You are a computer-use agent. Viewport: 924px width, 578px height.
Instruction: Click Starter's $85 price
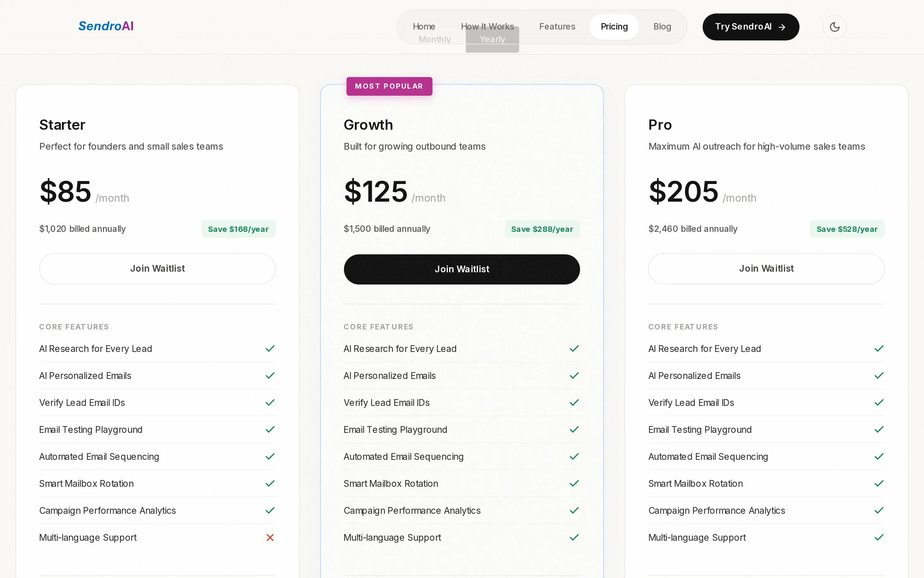click(65, 191)
